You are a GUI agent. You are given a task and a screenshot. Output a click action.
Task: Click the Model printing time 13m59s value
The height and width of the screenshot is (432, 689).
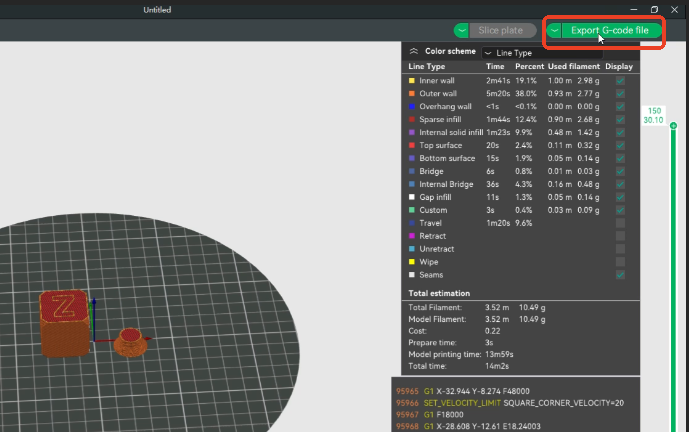coord(499,354)
